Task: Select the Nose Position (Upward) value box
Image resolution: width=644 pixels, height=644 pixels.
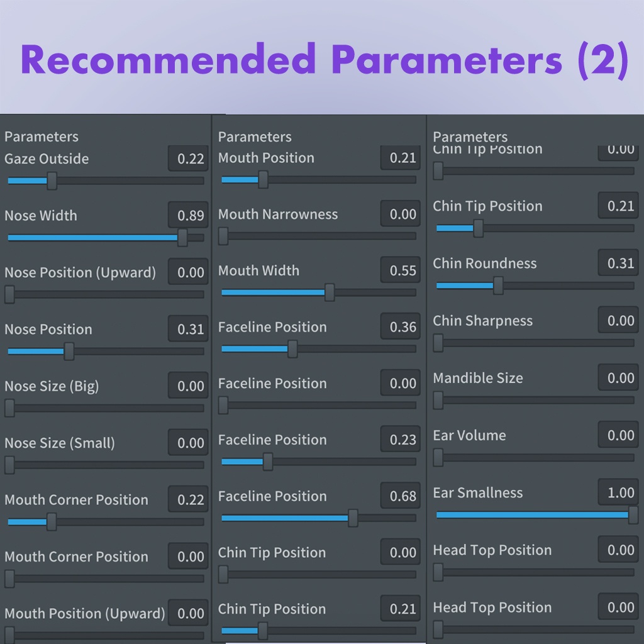Action: coord(187,273)
